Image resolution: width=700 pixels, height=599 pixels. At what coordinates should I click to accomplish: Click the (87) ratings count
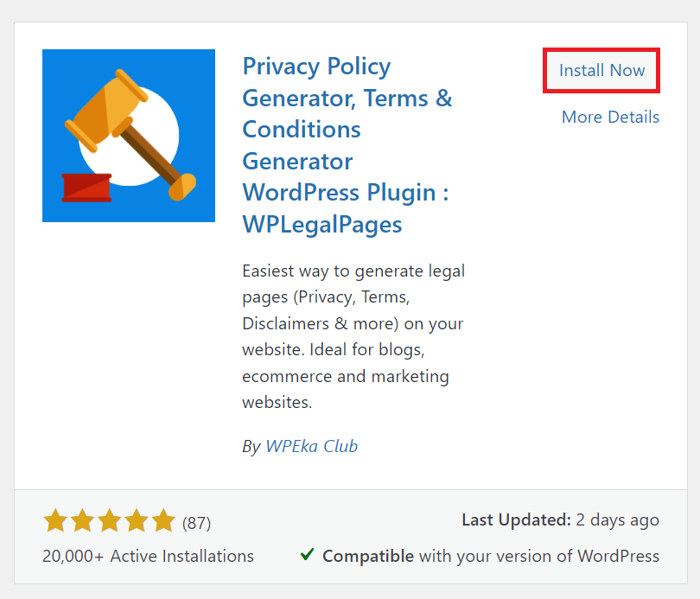coord(196,523)
